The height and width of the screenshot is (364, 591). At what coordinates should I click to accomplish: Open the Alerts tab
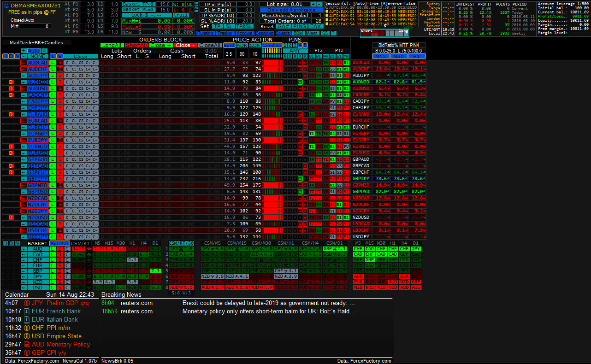pyautogui.click(x=313, y=33)
